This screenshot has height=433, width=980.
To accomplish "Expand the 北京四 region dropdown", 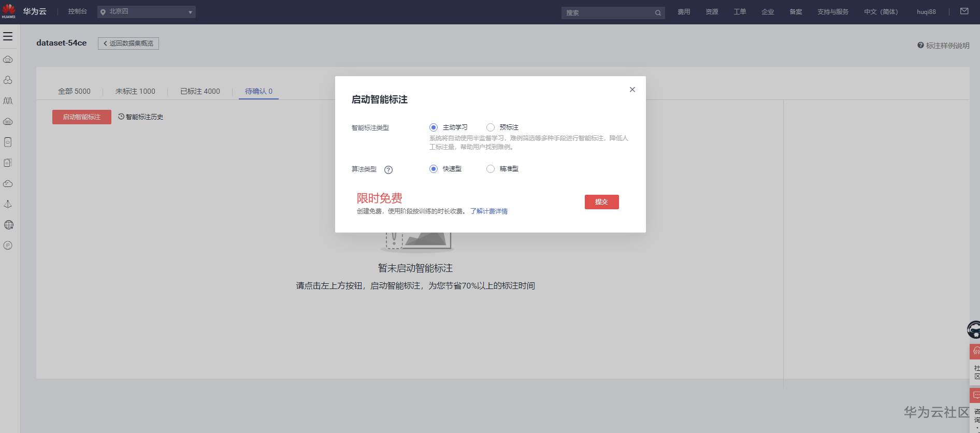I will [x=147, y=11].
